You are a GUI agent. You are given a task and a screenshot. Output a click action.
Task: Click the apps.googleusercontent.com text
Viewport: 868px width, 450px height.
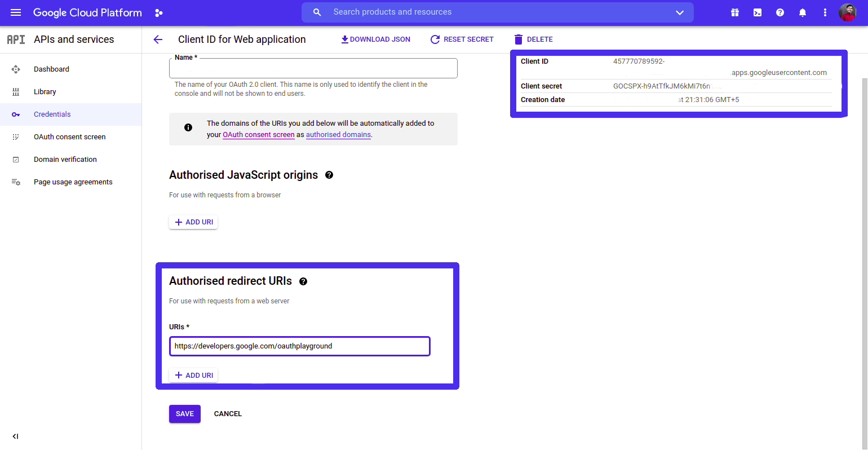(779, 73)
